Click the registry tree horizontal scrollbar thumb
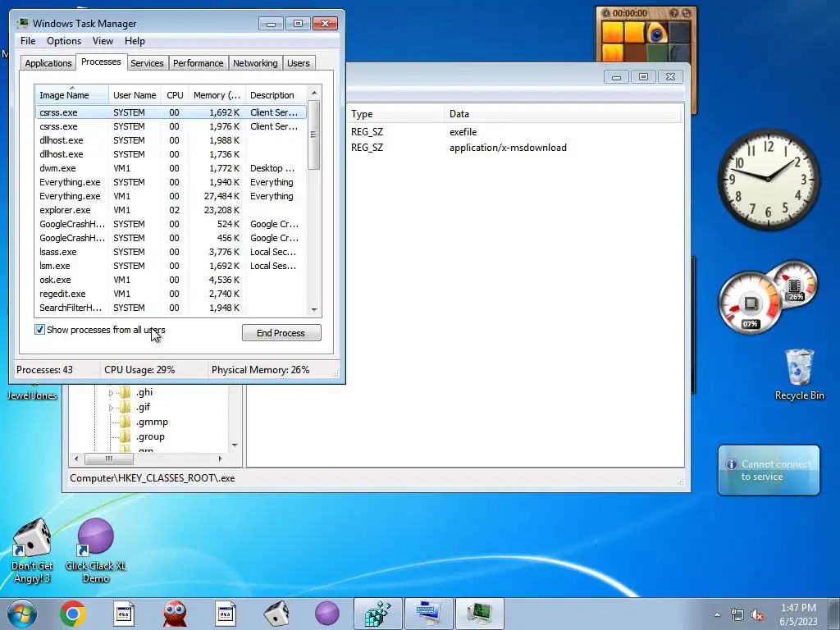 point(109,459)
